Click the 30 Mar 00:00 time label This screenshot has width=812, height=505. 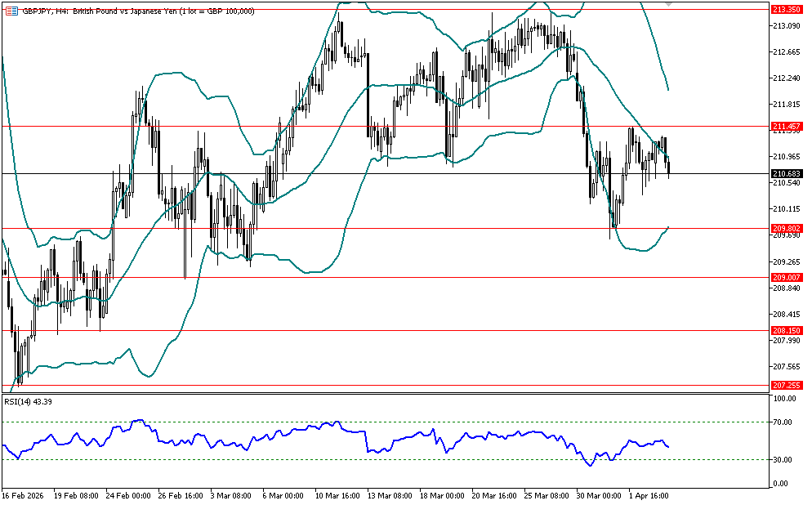(x=597, y=495)
